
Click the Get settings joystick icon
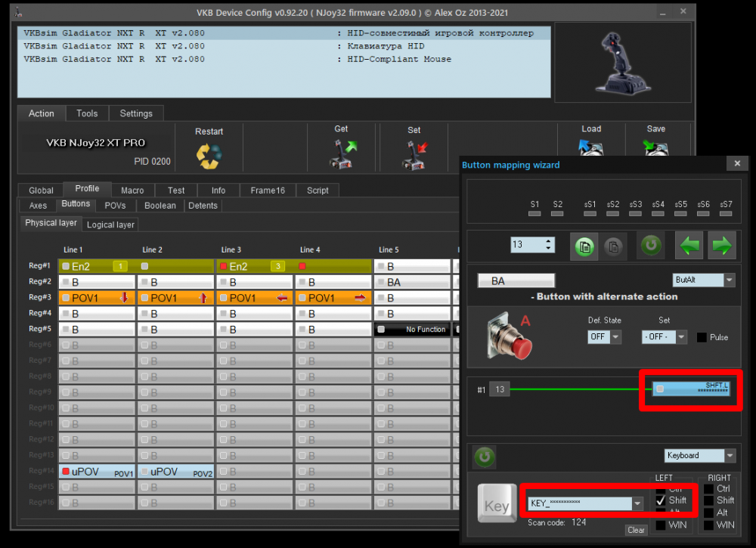click(342, 153)
